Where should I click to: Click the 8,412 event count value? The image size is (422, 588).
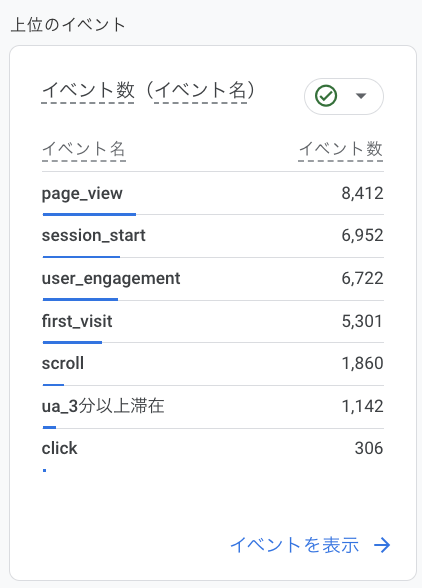click(x=362, y=194)
